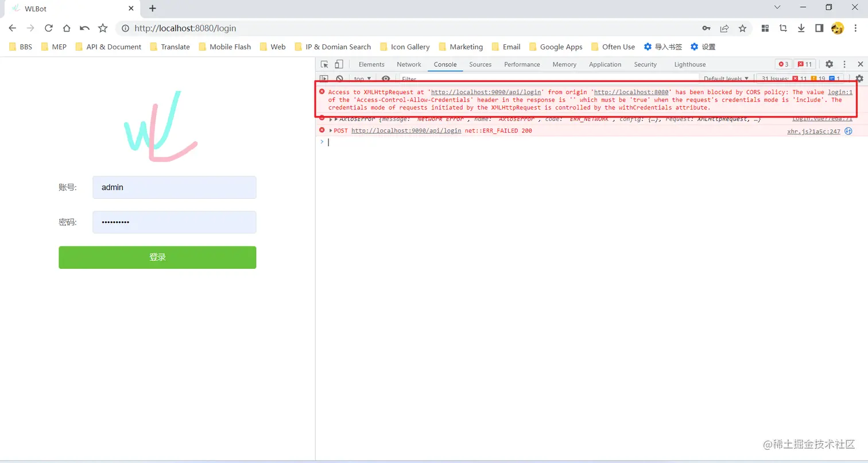The width and height of the screenshot is (868, 463).
Task: Open console settings gear
Action: (859, 79)
